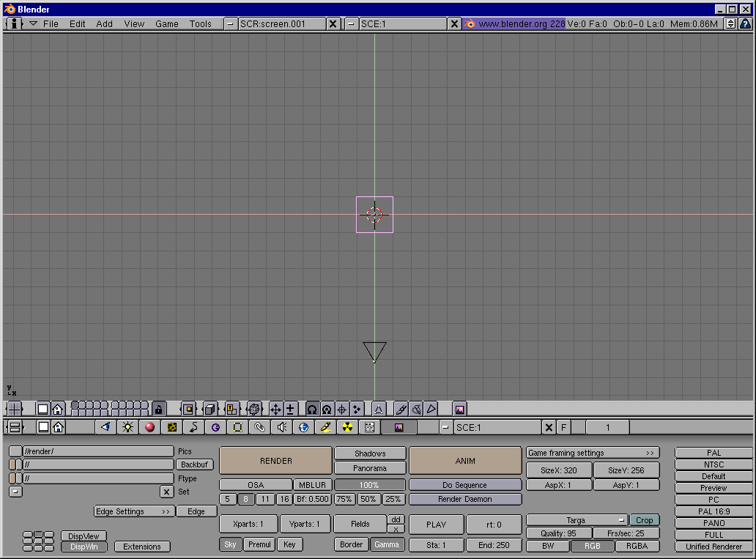Enable the Shadows render option
The width and height of the screenshot is (756, 559).
(x=370, y=454)
